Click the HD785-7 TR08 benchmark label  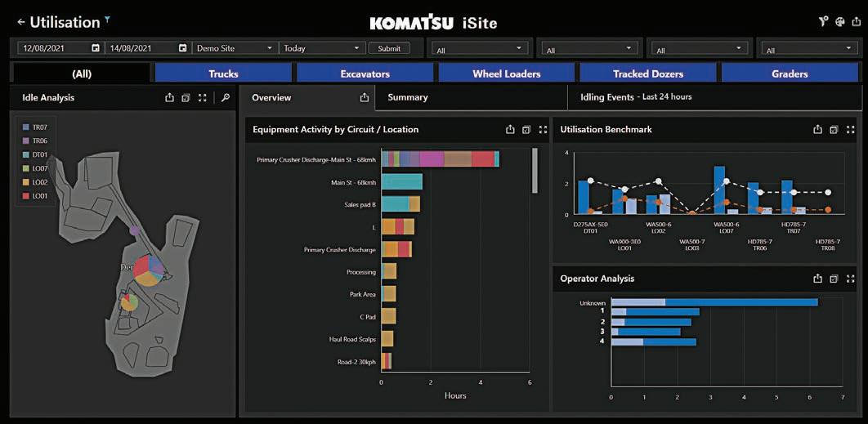[828, 245]
